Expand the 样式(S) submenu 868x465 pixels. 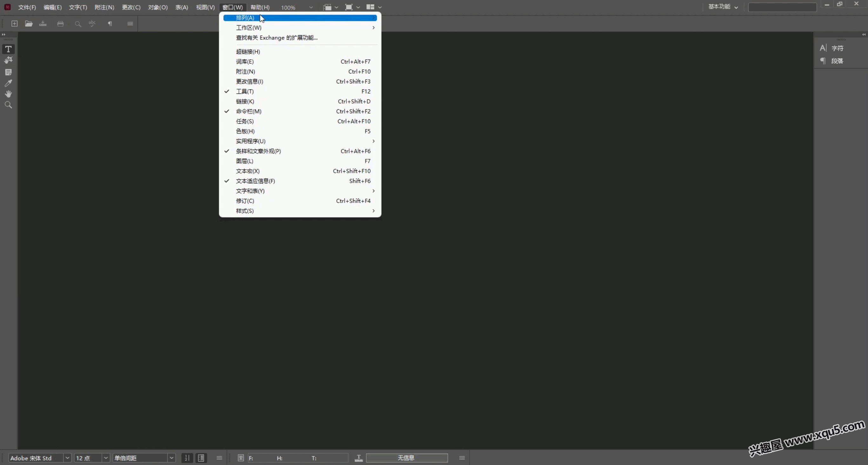tap(300, 211)
